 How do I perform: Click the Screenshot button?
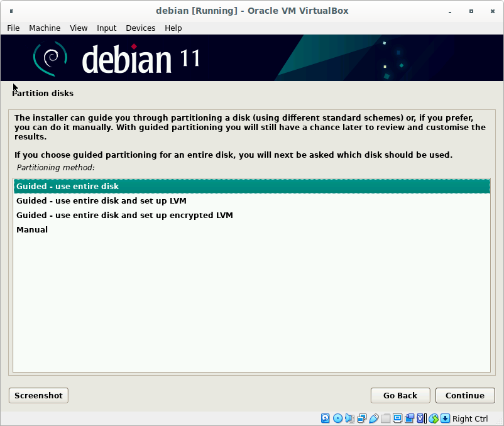point(38,395)
